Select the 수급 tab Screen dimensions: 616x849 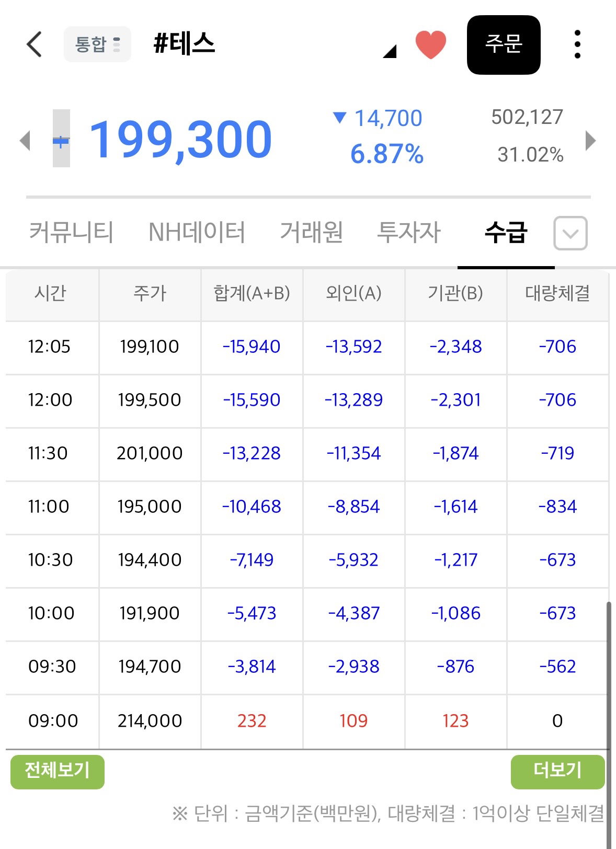[x=506, y=232]
